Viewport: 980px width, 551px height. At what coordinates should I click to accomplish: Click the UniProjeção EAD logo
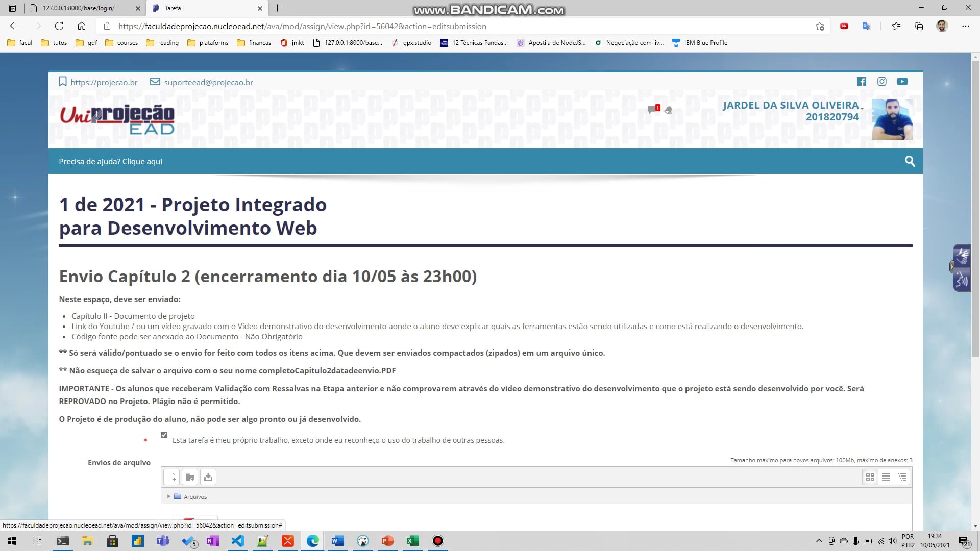(117, 120)
